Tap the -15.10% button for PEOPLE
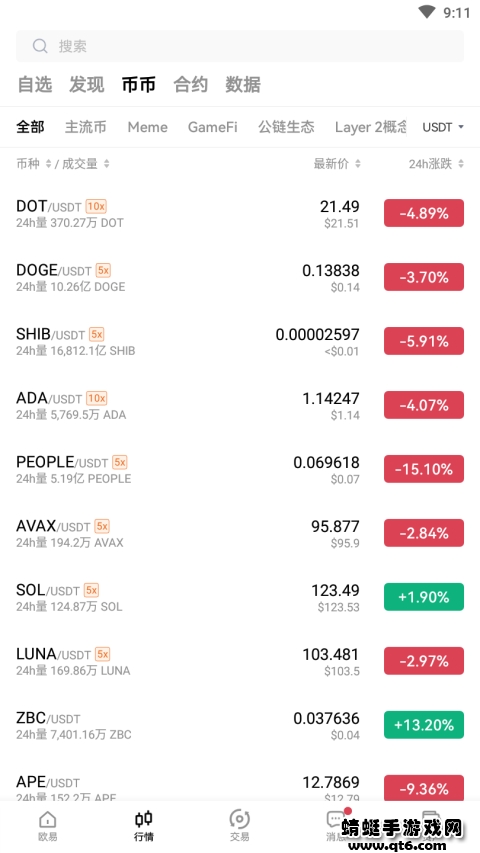The height and width of the screenshot is (853, 480). pos(424,469)
